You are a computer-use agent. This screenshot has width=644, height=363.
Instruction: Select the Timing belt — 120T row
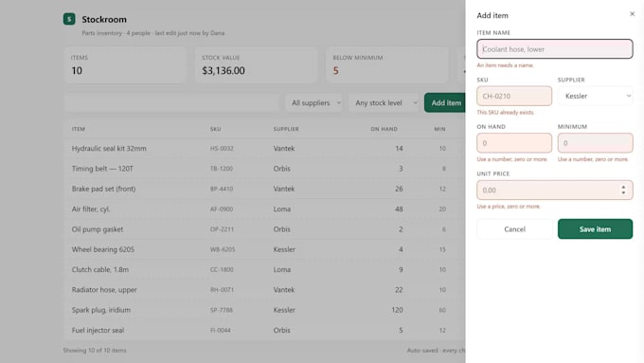click(264, 169)
